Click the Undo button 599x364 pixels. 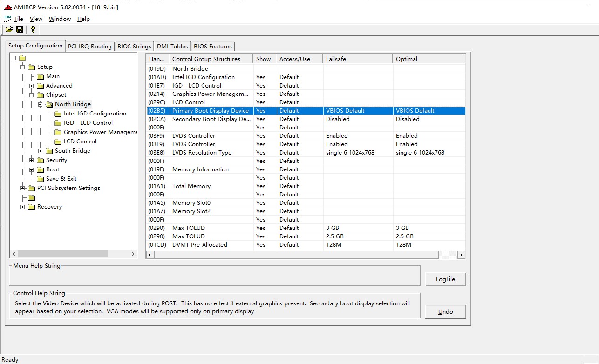point(445,311)
